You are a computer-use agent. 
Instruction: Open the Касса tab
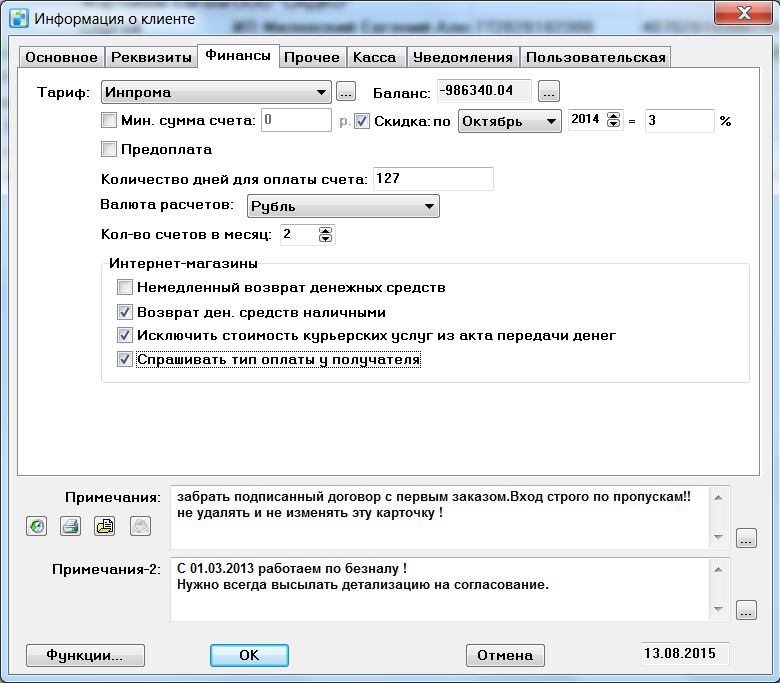coord(375,57)
